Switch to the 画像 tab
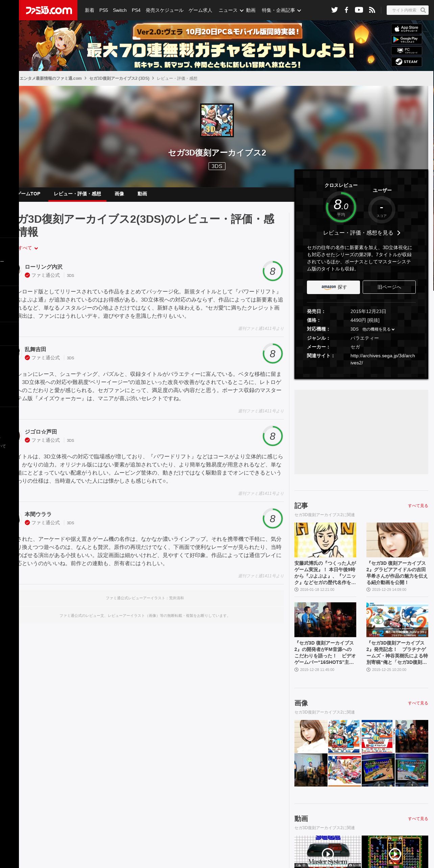 (x=119, y=194)
